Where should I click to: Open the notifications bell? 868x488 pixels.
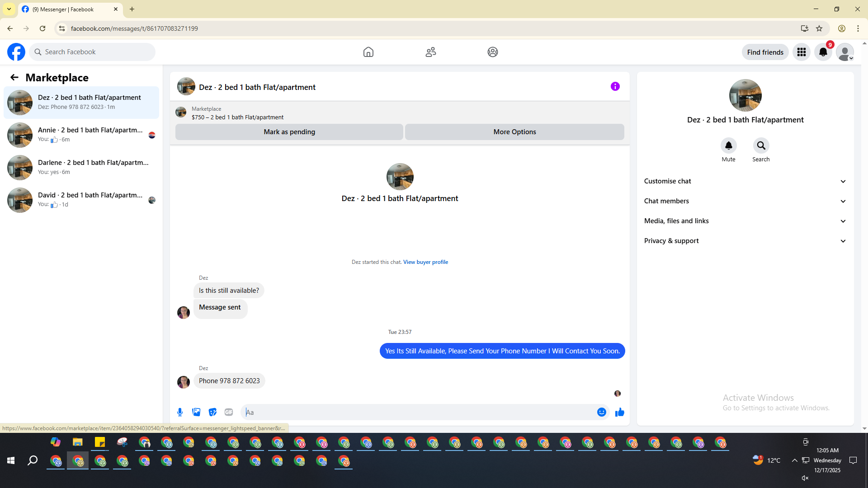(823, 52)
